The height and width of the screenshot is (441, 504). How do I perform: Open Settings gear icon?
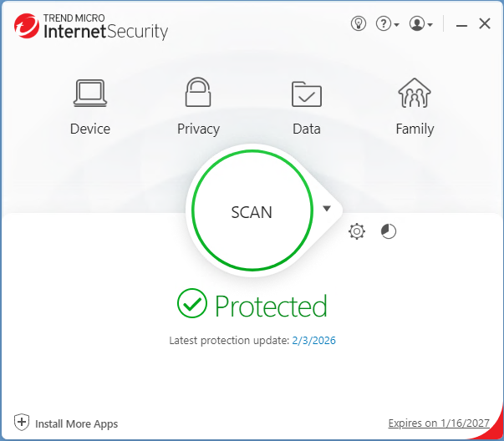tap(357, 231)
